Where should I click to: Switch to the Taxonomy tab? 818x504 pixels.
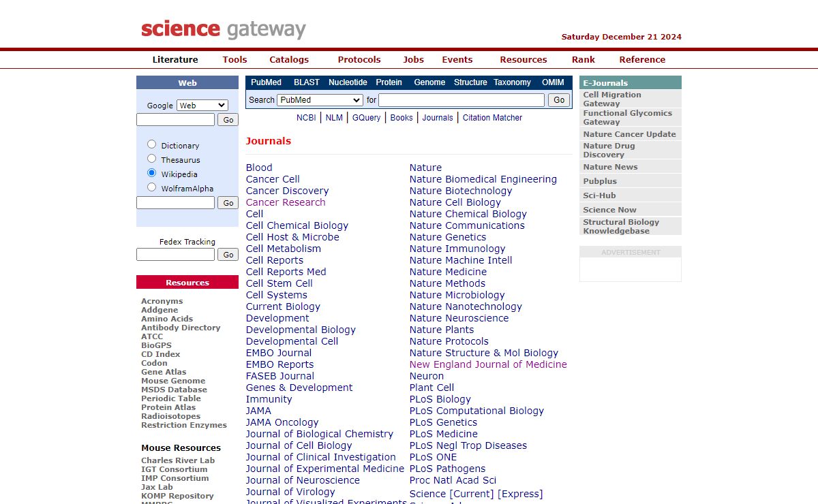click(512, 82)
